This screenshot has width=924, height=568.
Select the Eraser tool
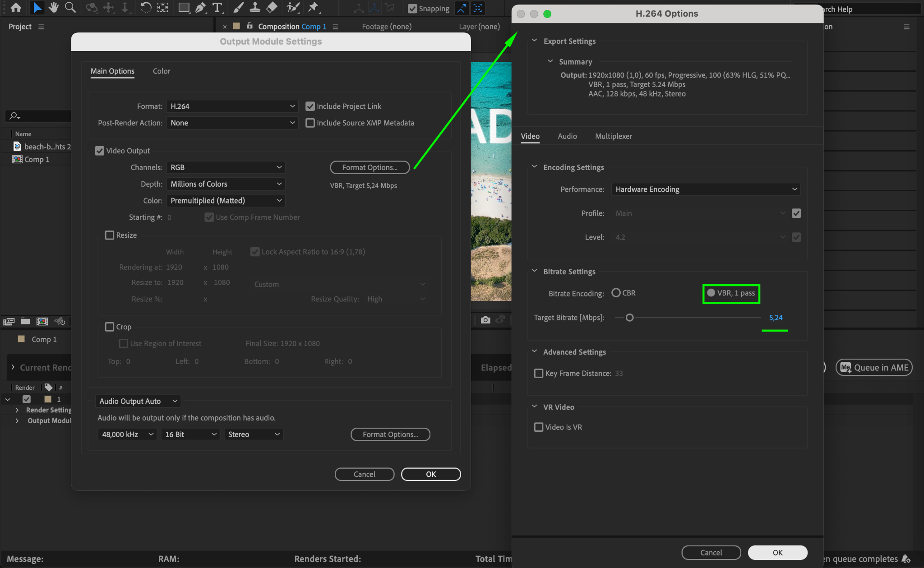click(272, 7)
